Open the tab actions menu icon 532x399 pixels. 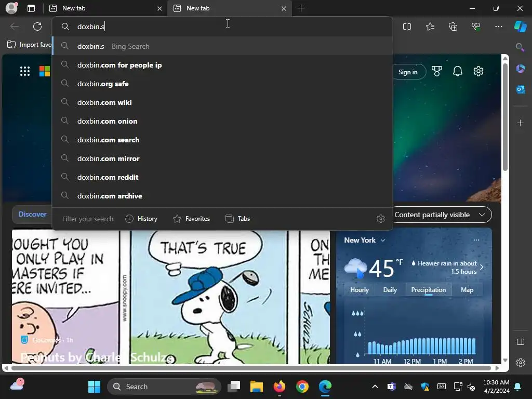pyautogui.click(x=31, y=8)
